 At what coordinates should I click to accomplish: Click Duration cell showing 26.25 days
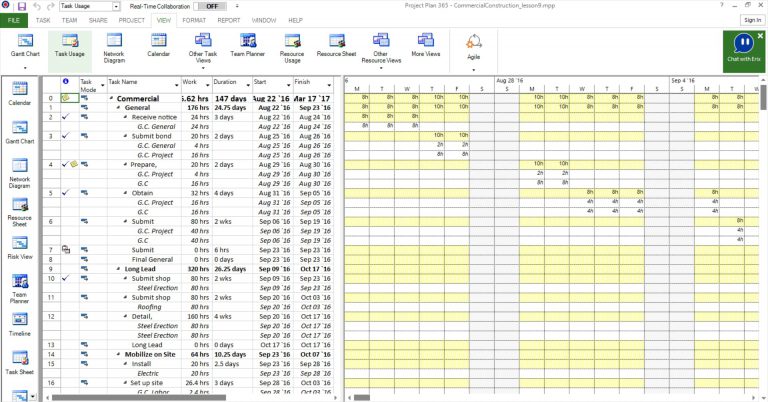[230, 269]
